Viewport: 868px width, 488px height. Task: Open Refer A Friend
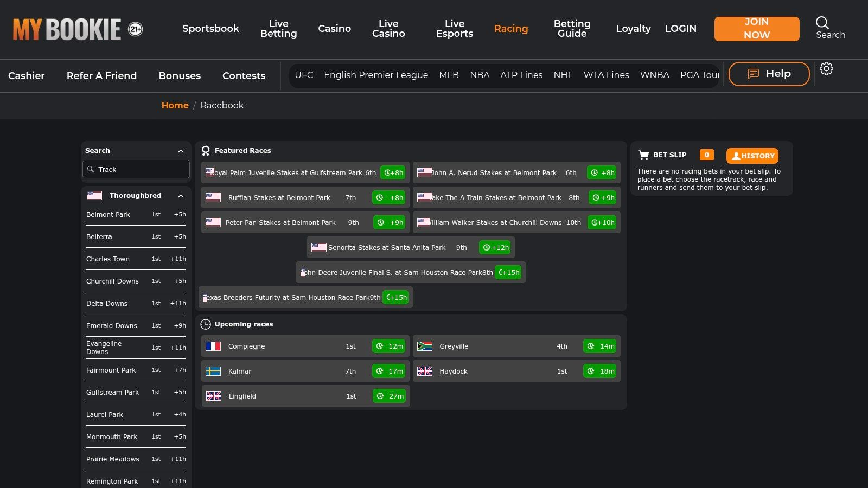coord(101,76)
